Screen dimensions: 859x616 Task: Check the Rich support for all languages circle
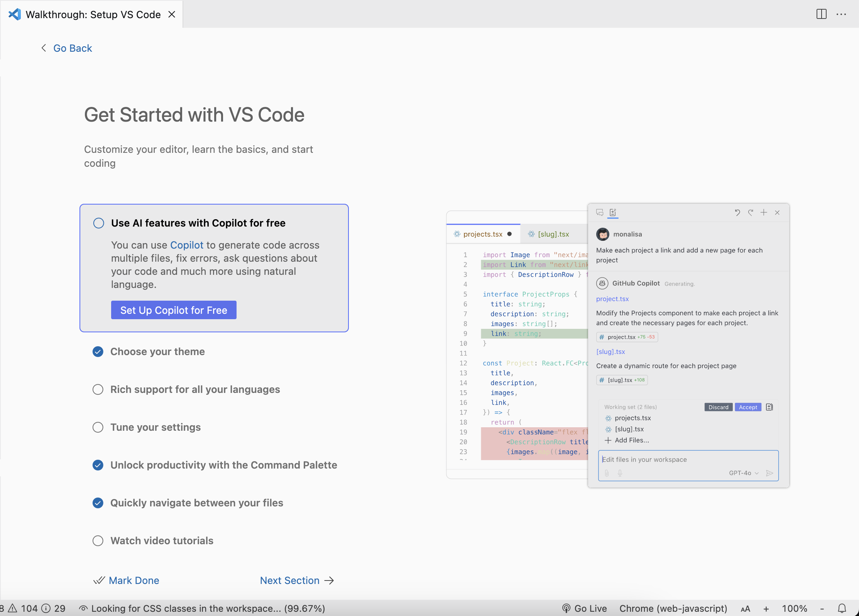point(98,389)
